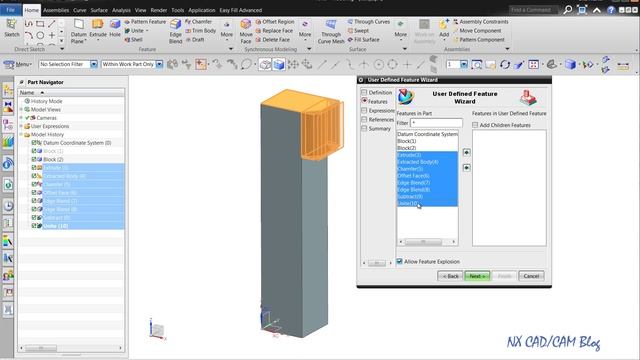Open the Surface group More dropdown
Viewport: 640px width, 360px height.
[400, 31]
